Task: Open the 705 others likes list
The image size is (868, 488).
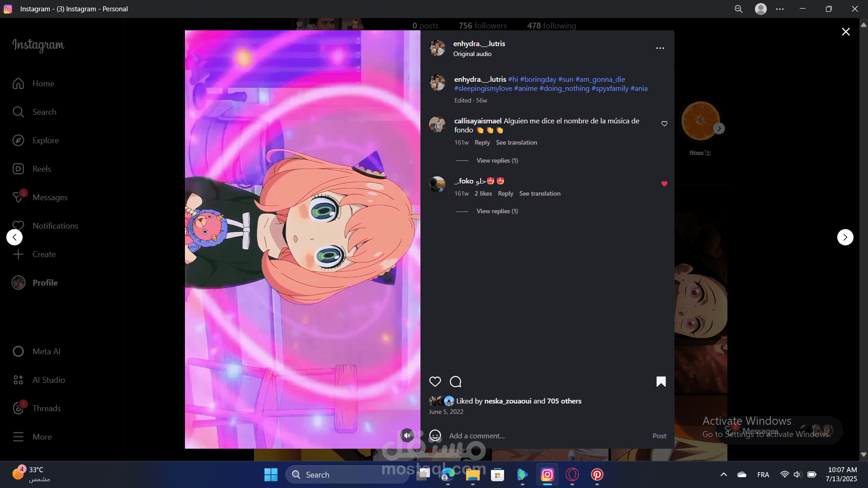Action: pyautogui.click(x=564, y=401)
